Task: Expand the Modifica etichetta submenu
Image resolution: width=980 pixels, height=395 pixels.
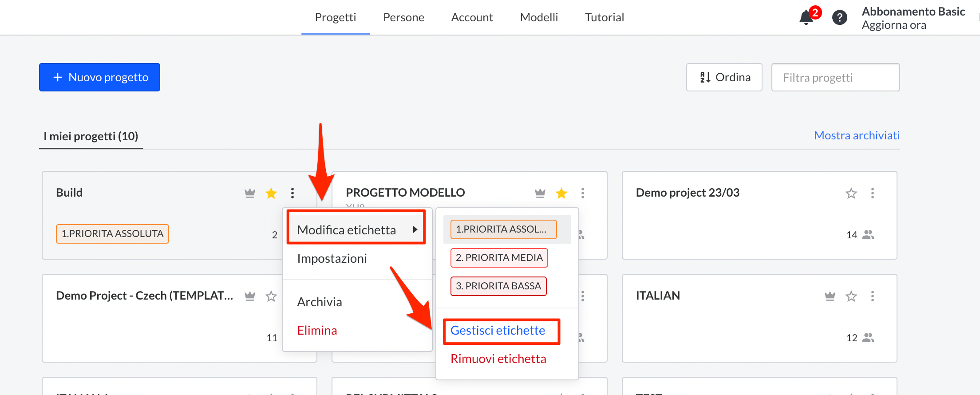Action: (356, 230)
